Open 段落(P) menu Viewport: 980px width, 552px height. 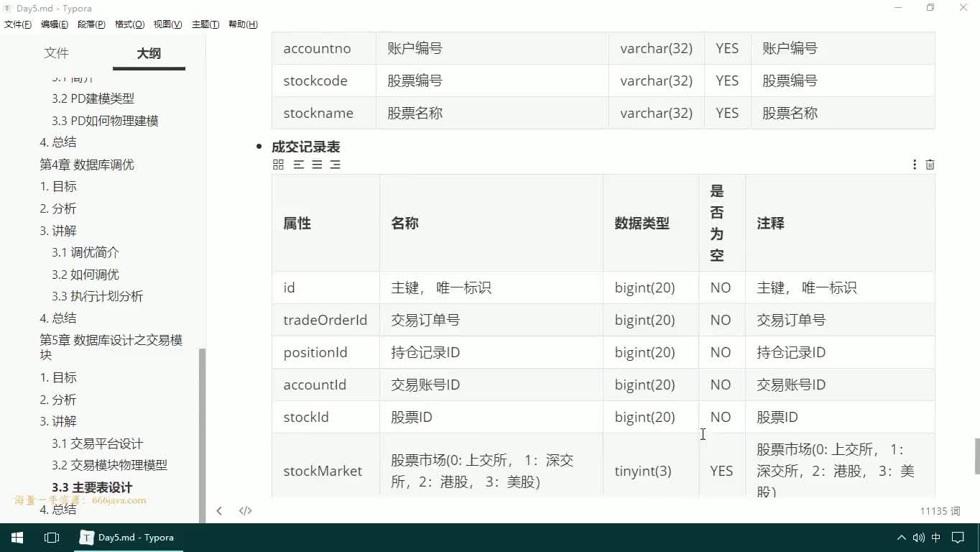[x=92, y=24]
